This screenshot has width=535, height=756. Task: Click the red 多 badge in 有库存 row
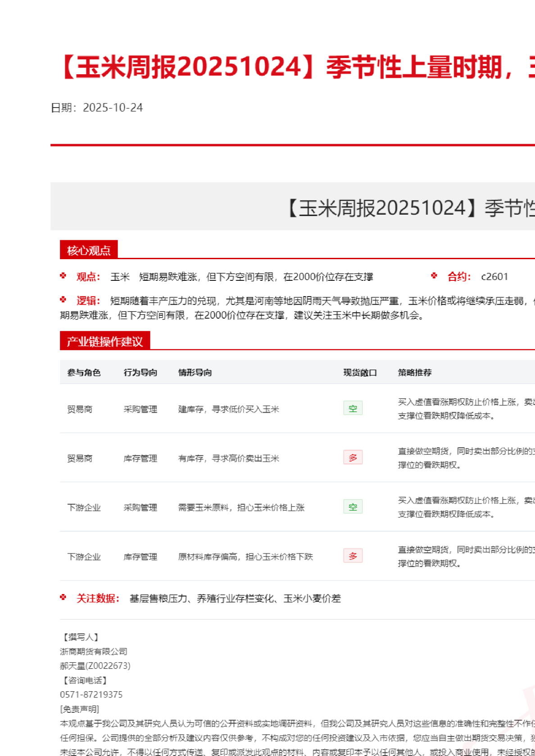[x=353, y=458]
